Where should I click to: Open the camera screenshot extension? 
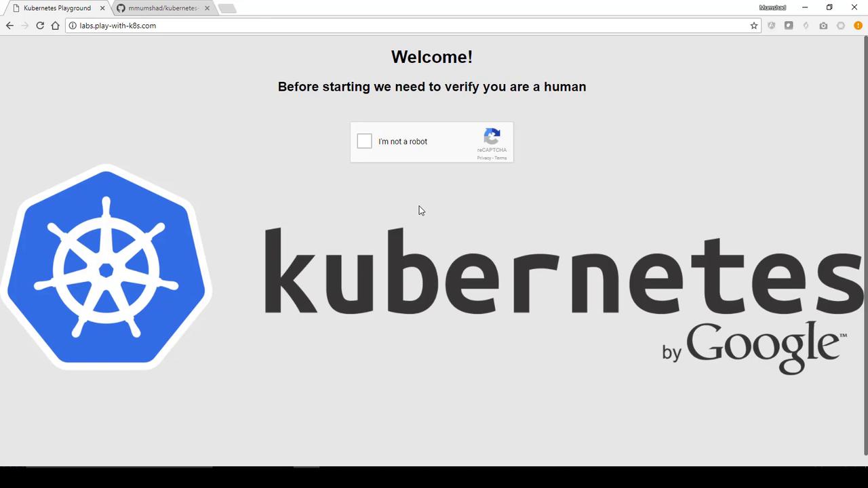click(x=823, y=26)
